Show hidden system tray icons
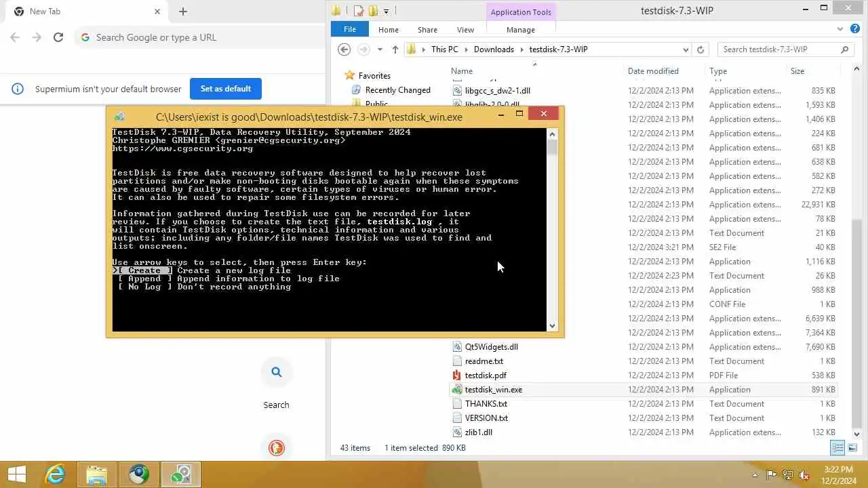 pos(755,475)
